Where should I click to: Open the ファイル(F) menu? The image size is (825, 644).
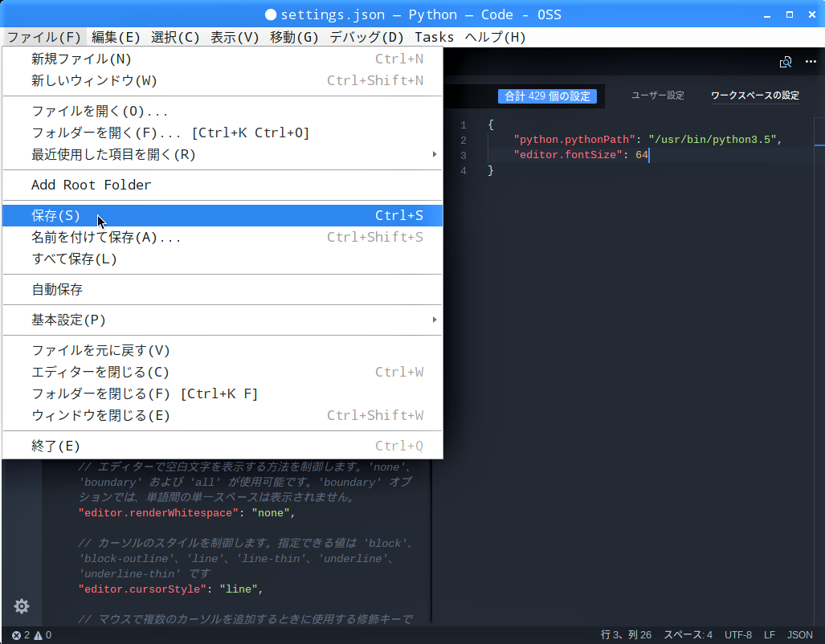coord(44,38)
